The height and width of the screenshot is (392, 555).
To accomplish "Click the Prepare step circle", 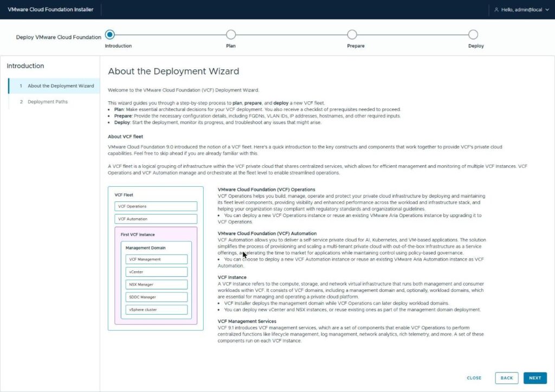I will (x=352, y=35).
